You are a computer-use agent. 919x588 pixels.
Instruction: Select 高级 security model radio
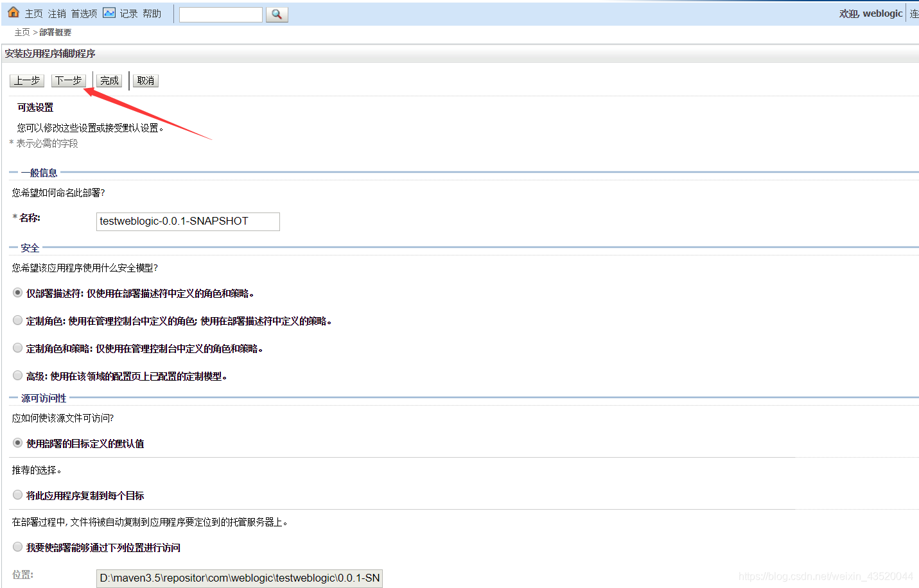coord(18,376)
